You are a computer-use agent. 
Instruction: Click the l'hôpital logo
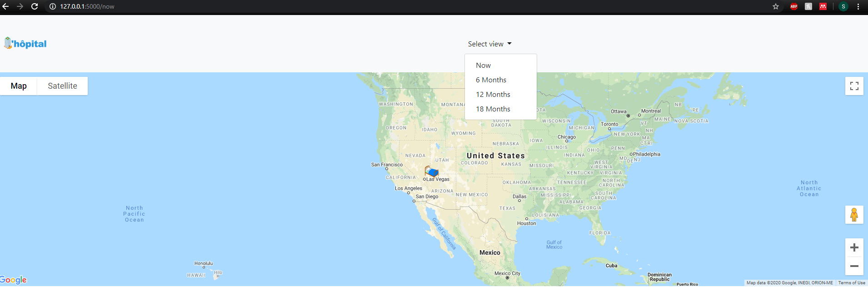click(x=25, y=43)
